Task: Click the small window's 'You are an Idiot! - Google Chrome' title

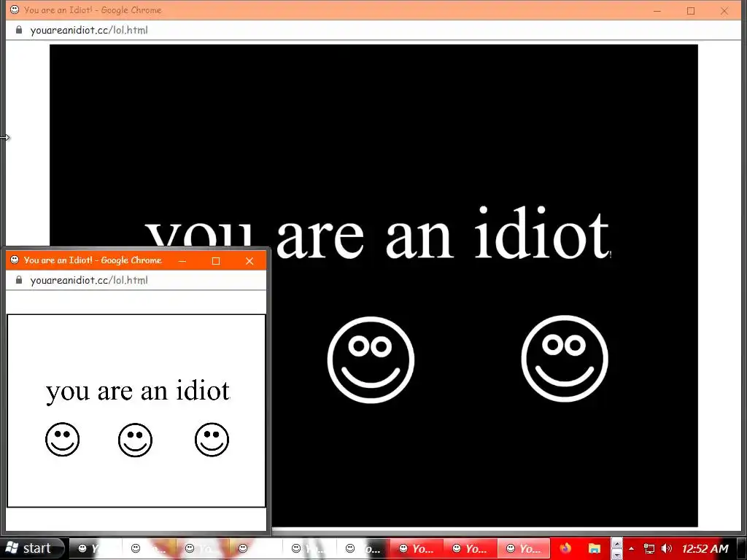Action: click(93, 260)
